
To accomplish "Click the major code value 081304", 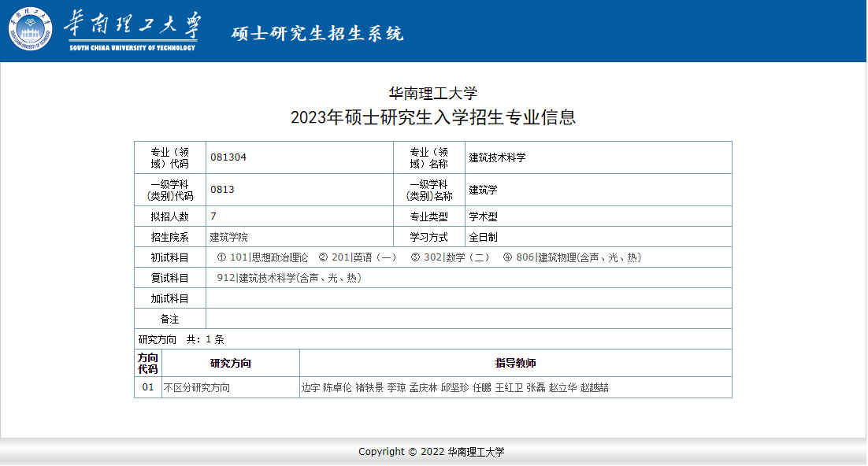I will 228,157.
